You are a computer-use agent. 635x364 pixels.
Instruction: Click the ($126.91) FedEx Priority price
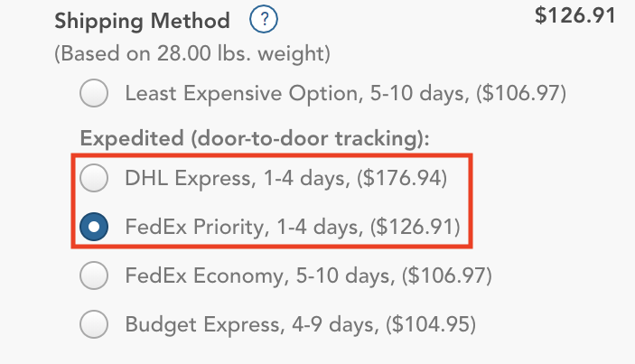tap(416, 227)
